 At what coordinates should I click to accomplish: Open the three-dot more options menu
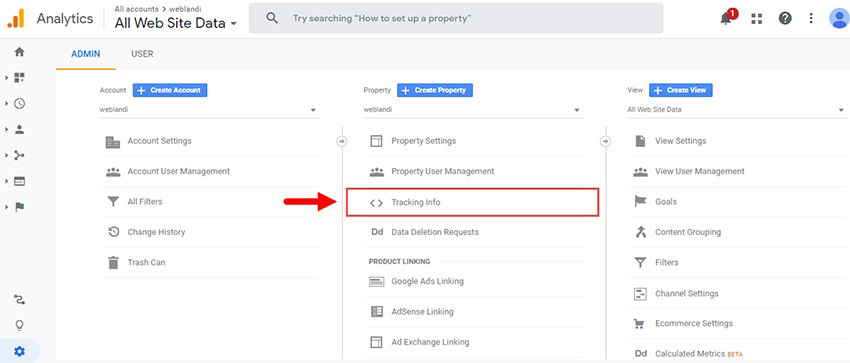click(x=811, y=18)
